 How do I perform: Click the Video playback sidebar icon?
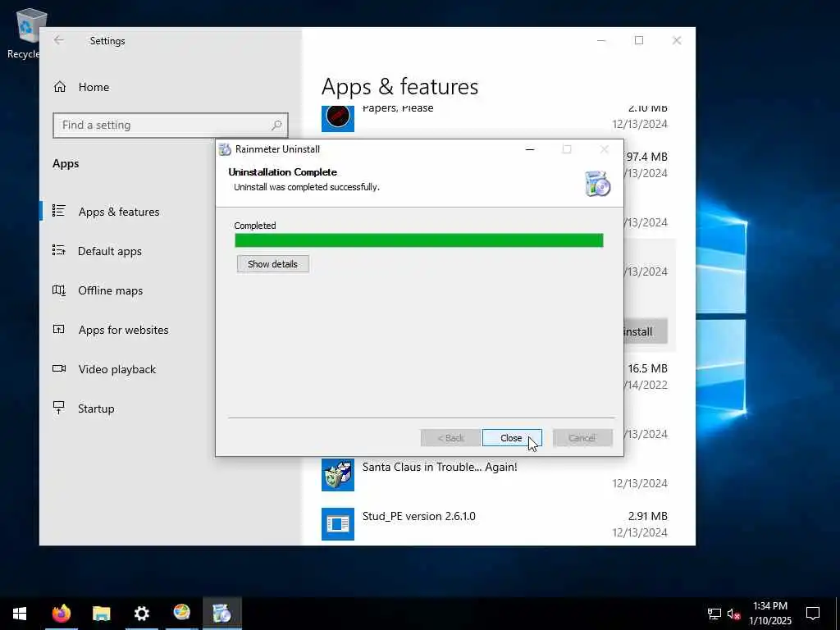click(x=59, y=368)
